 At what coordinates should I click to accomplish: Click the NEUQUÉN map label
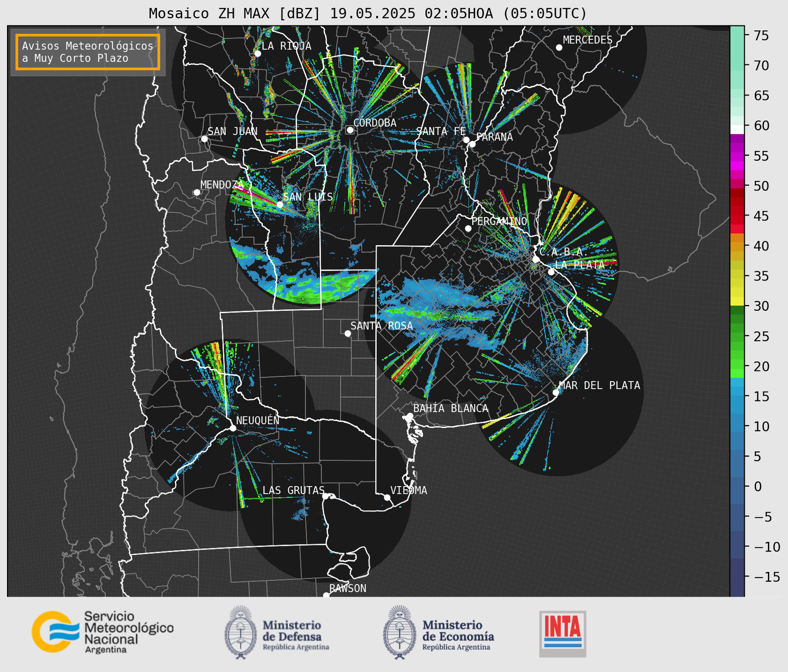[258, 421]
